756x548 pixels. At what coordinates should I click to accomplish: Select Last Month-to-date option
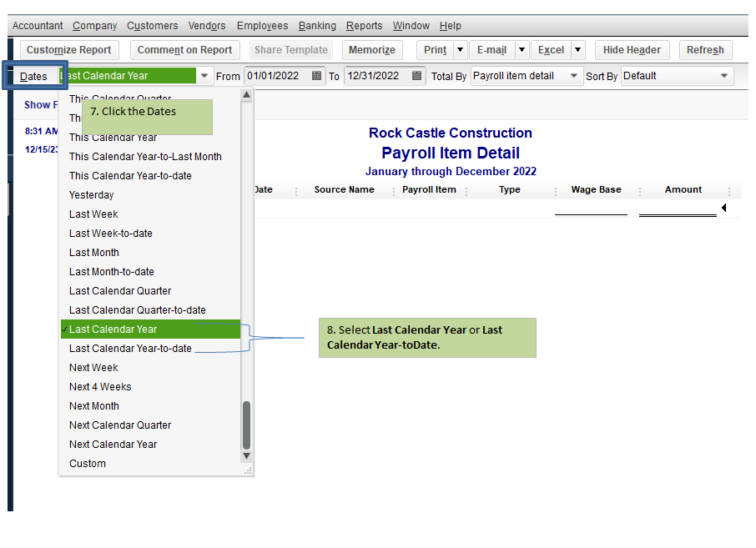click(x=150, y=272)
